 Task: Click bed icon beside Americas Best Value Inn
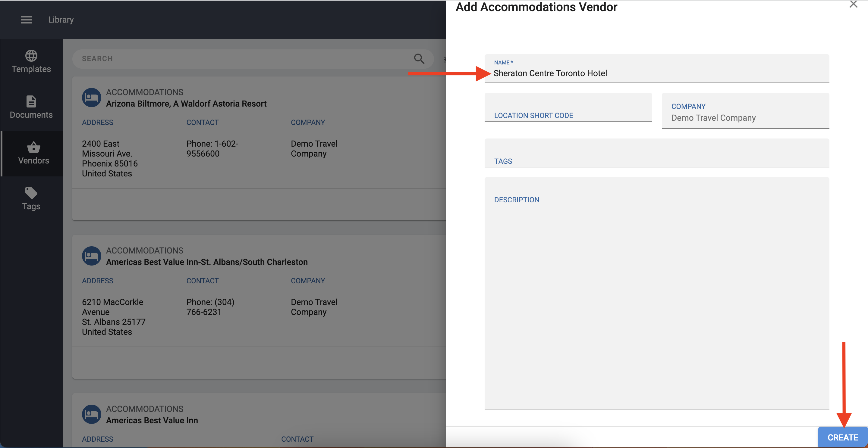[91, 414]
